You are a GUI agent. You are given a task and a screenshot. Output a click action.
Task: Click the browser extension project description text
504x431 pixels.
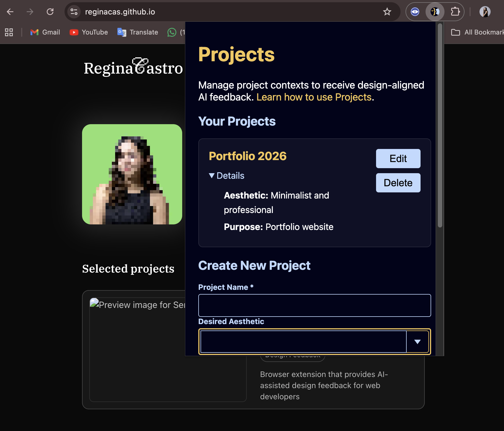(x=324, y=385)
